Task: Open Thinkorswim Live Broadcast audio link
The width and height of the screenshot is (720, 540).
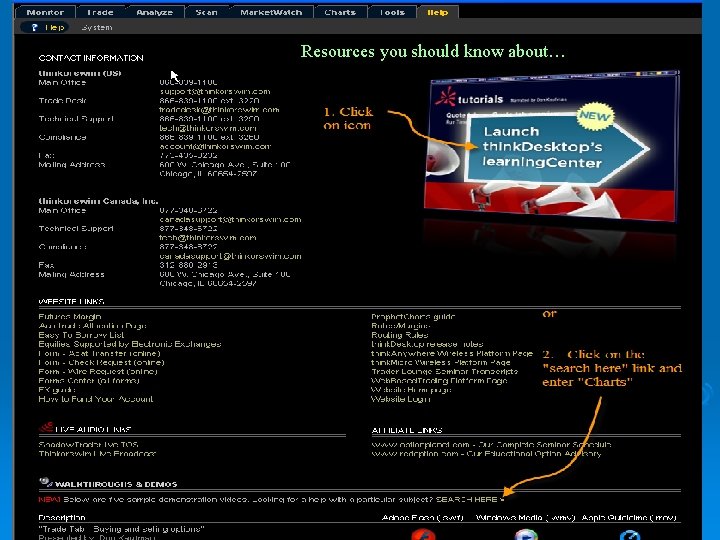Action: coord(97,454)
